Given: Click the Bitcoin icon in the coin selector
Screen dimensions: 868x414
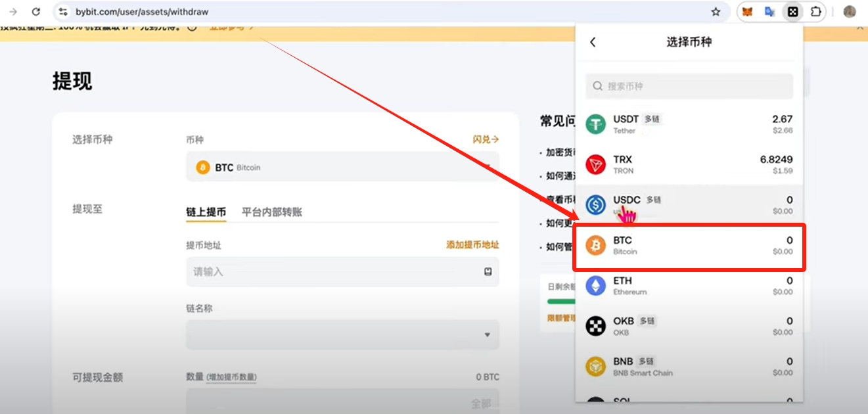Looking at the screenshot, I should [x=203, y=168].
